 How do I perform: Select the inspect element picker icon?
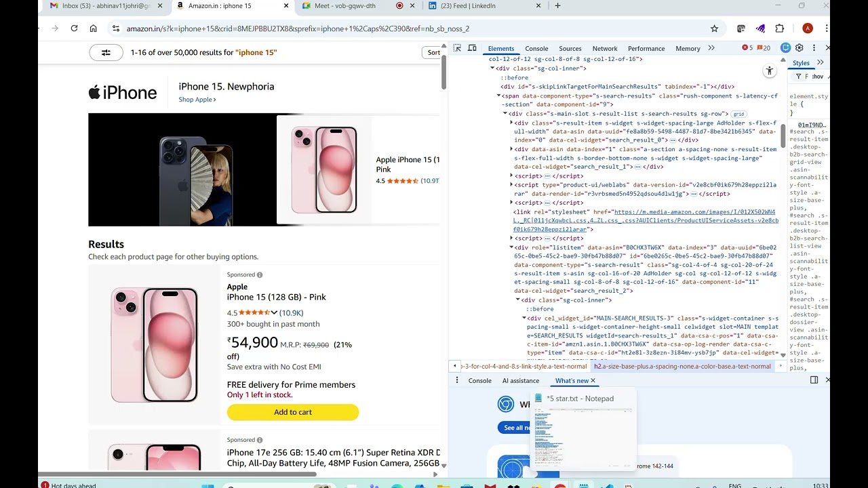(457, 48)
